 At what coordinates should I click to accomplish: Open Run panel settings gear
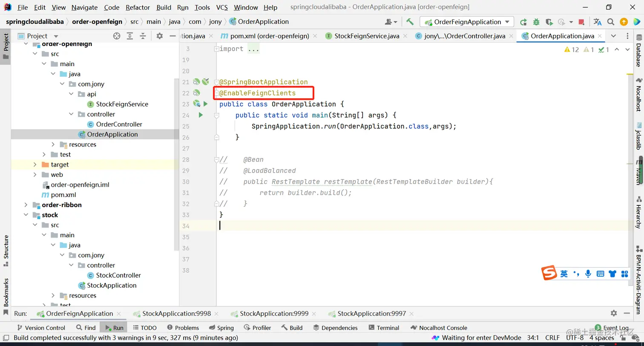pos(614,313)
